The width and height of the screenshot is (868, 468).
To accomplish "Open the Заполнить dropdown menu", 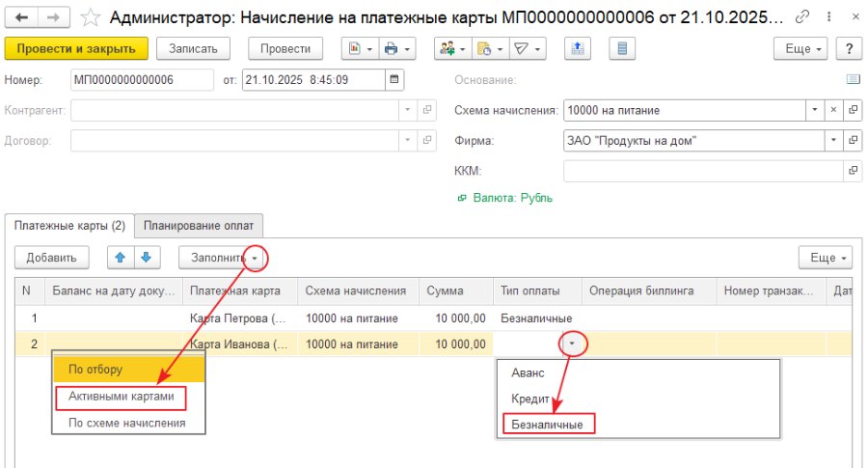I will (x=223, y=258).
